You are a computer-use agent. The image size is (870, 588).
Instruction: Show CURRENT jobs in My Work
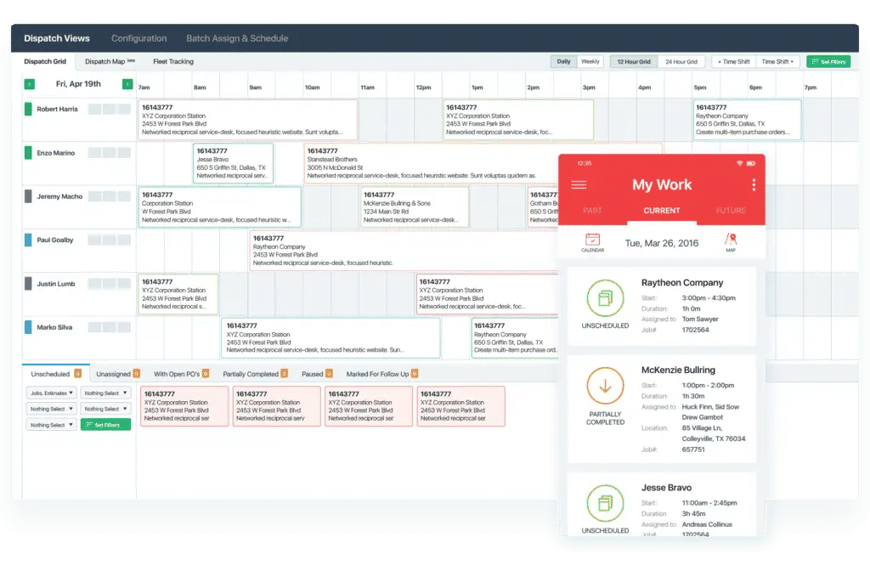(661, 211)
